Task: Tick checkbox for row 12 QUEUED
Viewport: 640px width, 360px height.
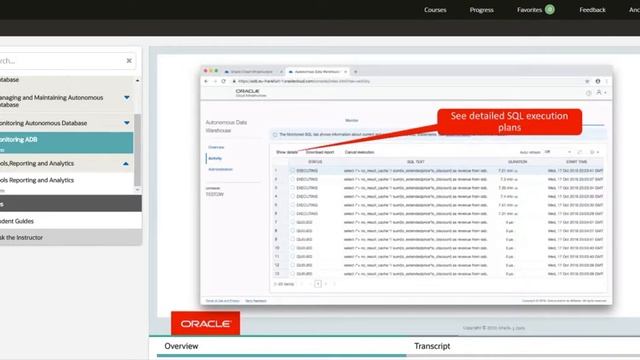Action: coord(292,265)
